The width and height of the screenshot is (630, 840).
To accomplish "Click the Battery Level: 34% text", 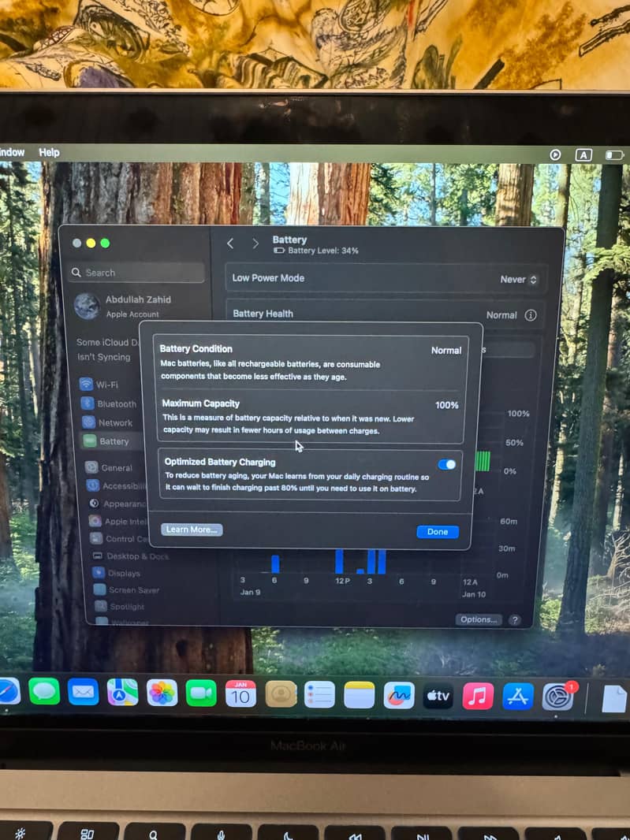I will tap(322, 250).
